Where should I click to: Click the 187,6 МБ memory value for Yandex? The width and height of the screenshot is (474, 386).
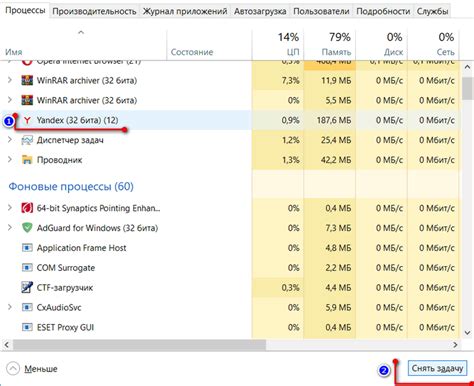pos(334,120)
